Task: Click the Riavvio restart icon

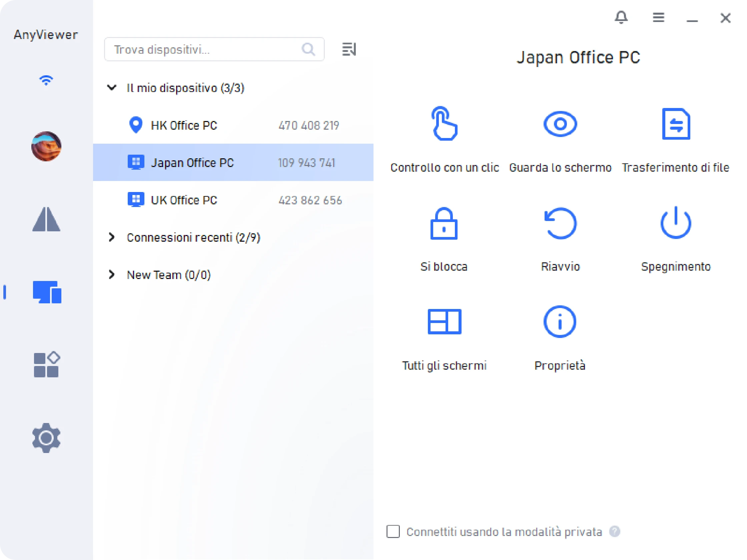Action: 560,223
